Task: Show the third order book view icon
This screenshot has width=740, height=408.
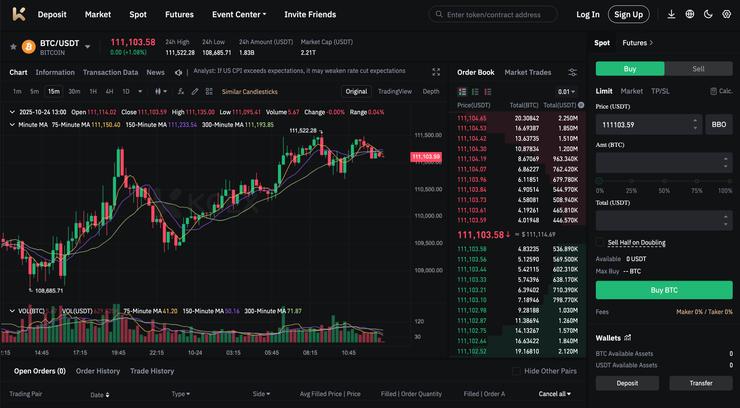Action: 488,92
